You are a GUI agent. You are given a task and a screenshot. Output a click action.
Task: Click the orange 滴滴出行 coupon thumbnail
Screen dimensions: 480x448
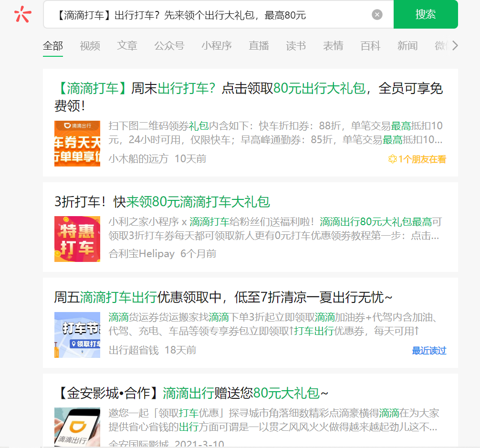[x=77, y=144]
